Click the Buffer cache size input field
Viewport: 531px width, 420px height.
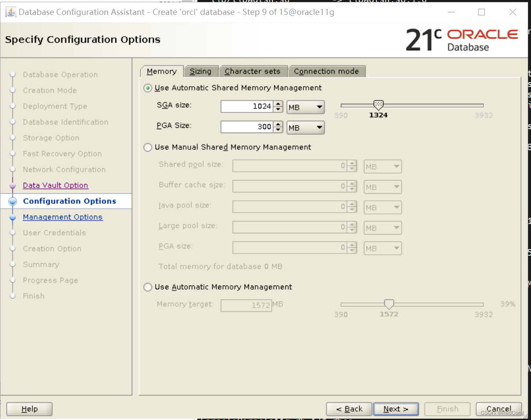[290, 187]
